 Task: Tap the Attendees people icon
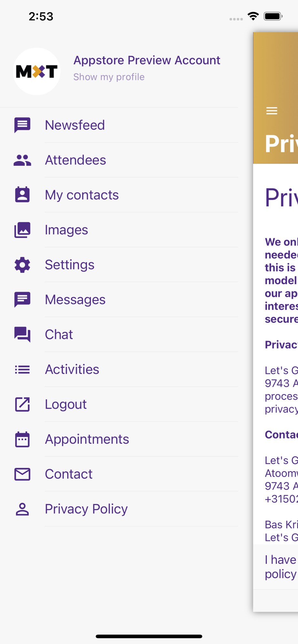(x=22, y=160)
